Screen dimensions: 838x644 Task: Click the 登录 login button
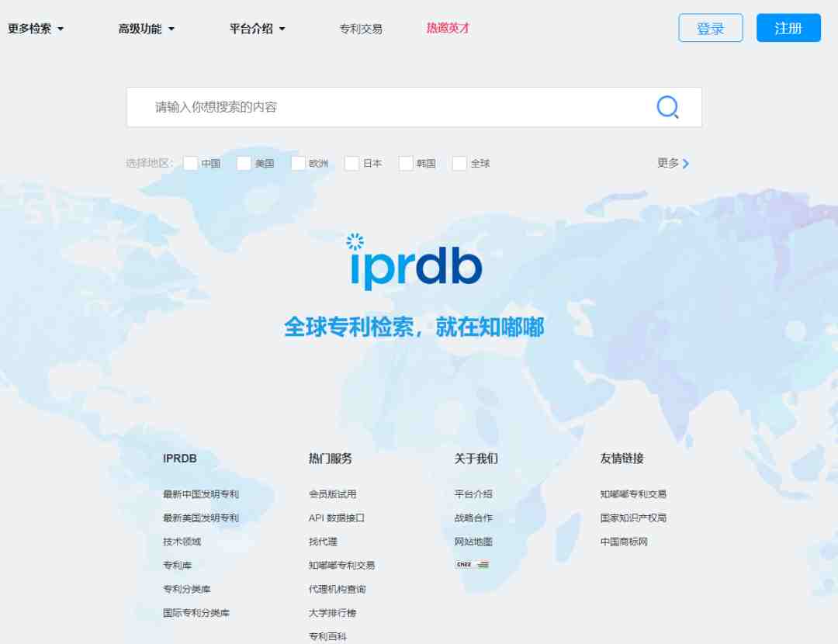pos(711,28)
